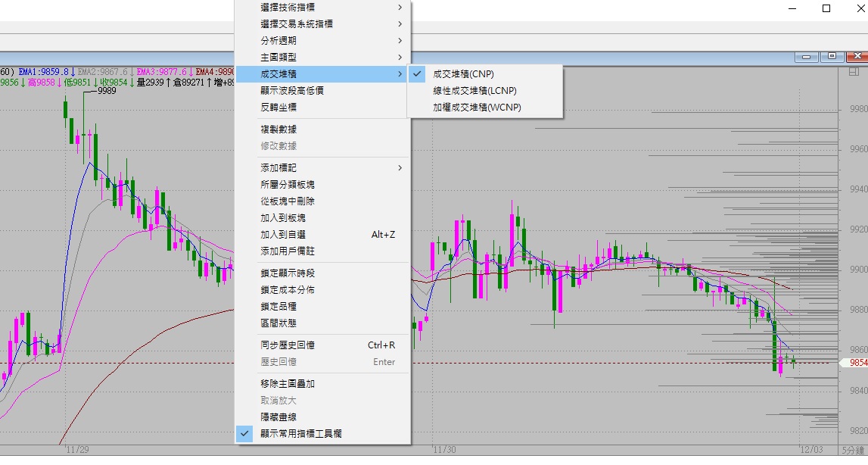
Task: Select checked 成交堆積(CNP) option
Action: 463,74
